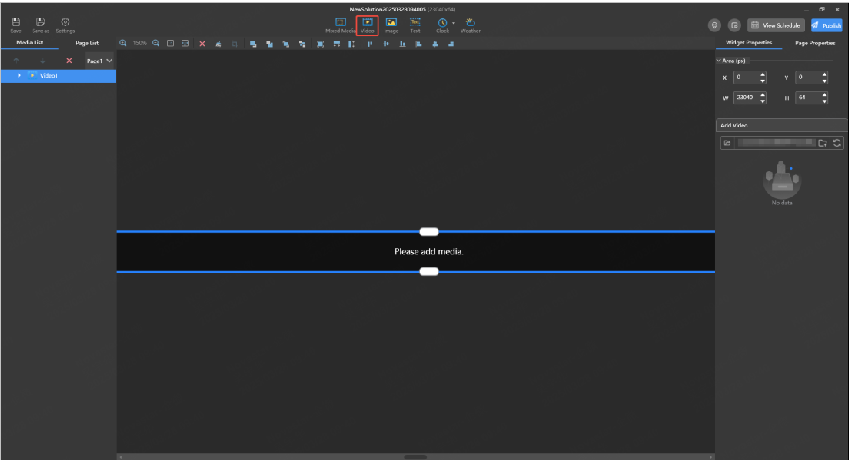The width and height of the screenshot is (849, 460).
Task: Click the refresh icon under Add video
Action: 837,143
